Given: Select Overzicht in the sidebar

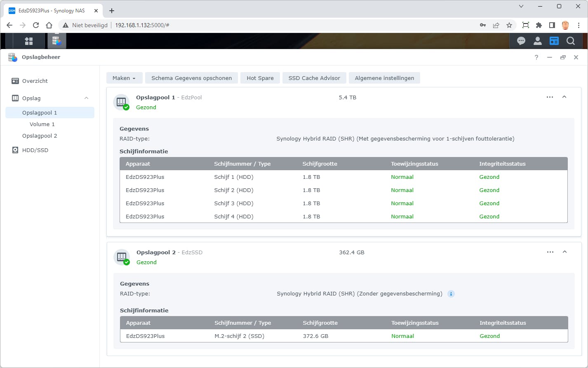Looking at the screenshot, I should [x=35, y=81].
